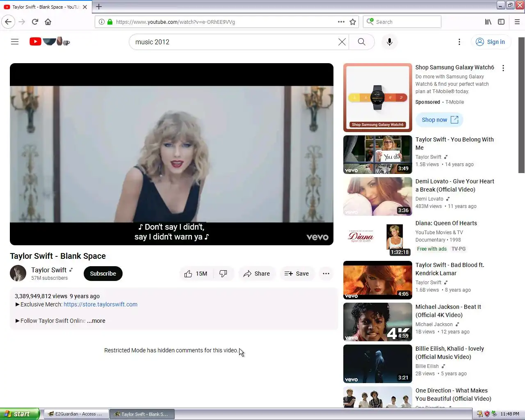This screenshot has height=420, width=525.
Task: Toggle the browser sidebar
Action: (x=501, y=22)
